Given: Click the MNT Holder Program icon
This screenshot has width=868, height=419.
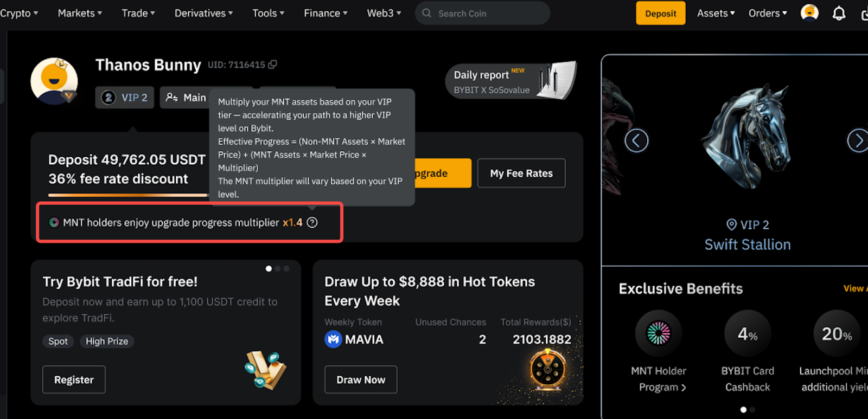Looking at the screenshot, I should (659, 333).
